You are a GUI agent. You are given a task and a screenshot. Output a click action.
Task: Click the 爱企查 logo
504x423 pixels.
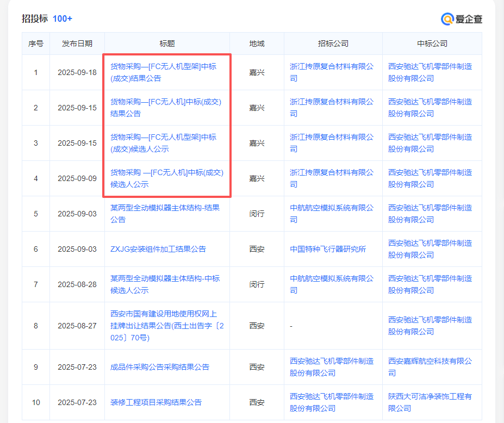click(x=462, y=19)
